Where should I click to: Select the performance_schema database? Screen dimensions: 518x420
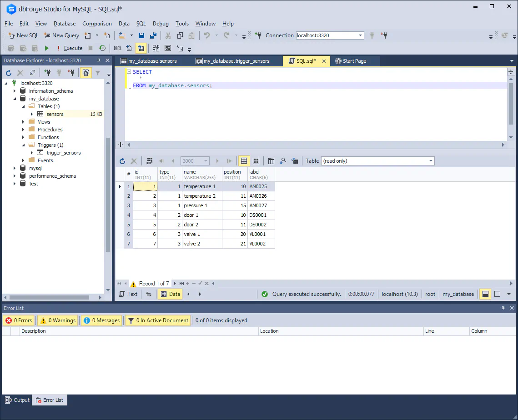pyautogui.click(x=52, y=176)
